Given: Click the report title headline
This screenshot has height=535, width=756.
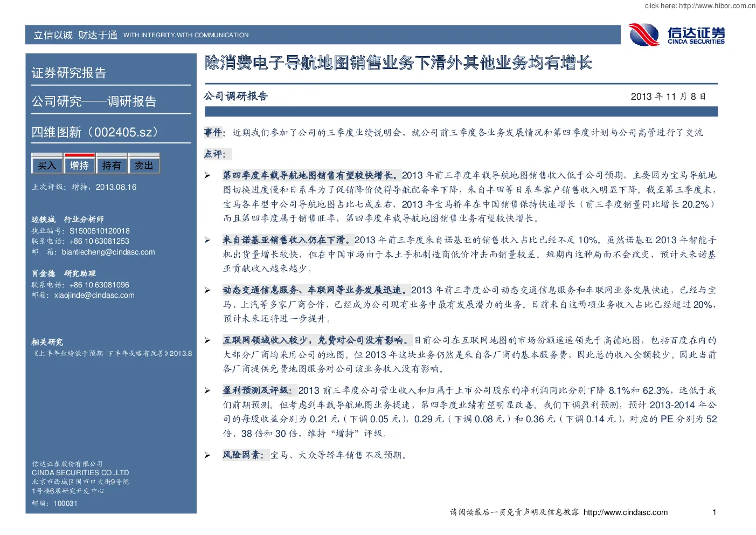Looking at the screenshot, I should [x=398, y=63].
